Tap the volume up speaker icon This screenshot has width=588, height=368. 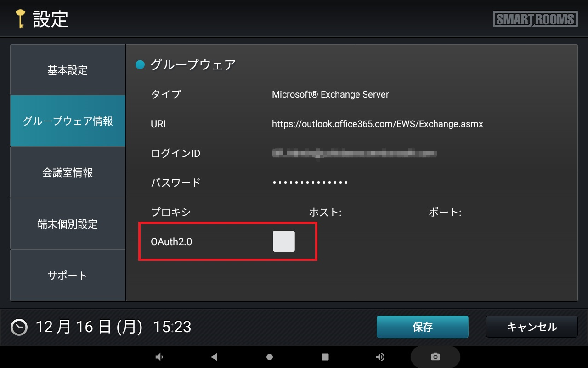[x=380, y=357]
